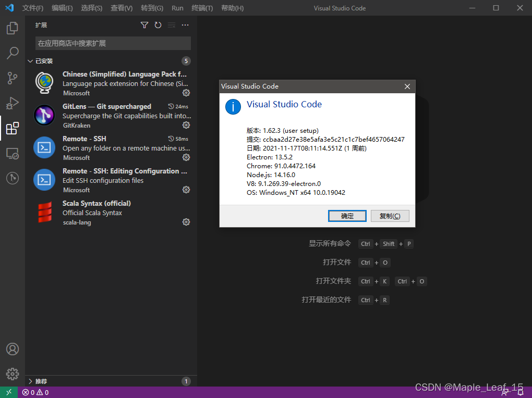Click the Chrome: 91.0.4472.164 line
The image size is (532, 398).
(281, 166)
